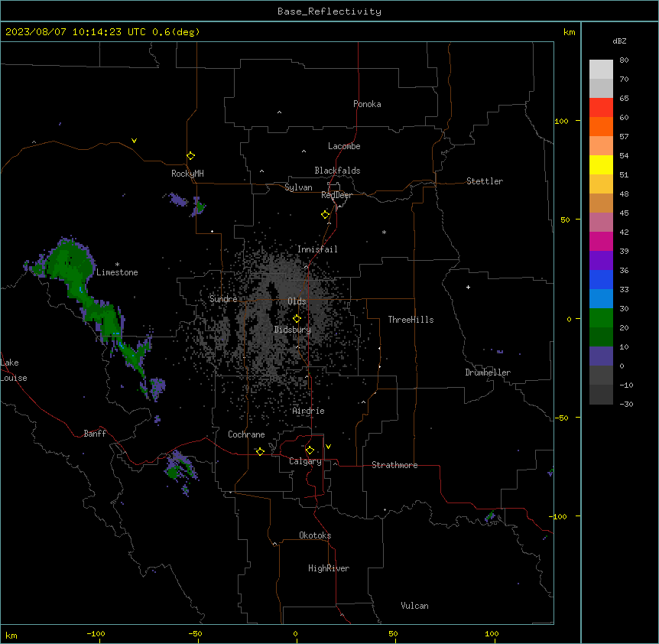Image resolution: width=659 pixels, height=644 pixels.
Task: Click the green 30 dBZ legend swatch
Action: tap(601, 318)
